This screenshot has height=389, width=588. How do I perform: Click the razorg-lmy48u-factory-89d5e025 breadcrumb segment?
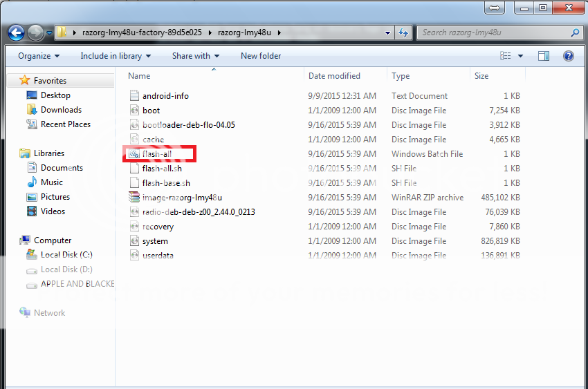pos(140,32)
